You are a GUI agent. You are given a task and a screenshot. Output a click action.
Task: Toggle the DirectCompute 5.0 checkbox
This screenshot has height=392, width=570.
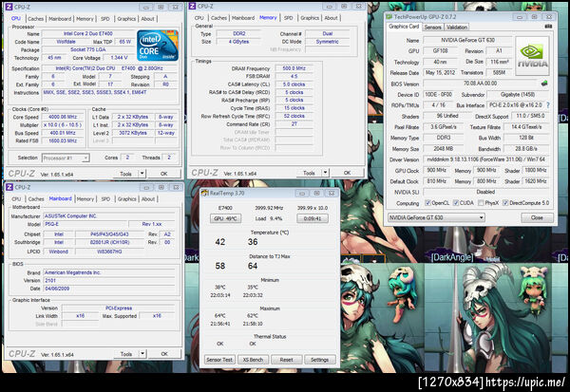[x=505, y=203]
